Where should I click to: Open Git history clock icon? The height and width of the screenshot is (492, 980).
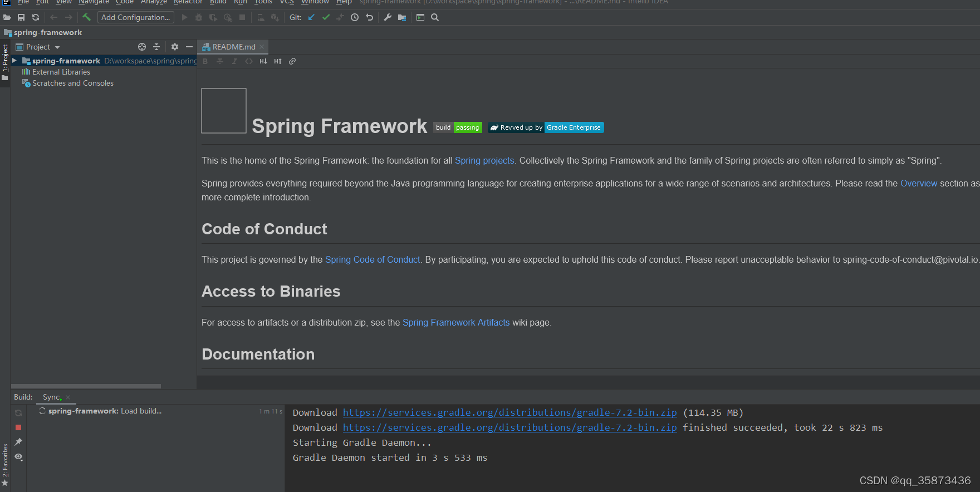(x=355, y=17)
